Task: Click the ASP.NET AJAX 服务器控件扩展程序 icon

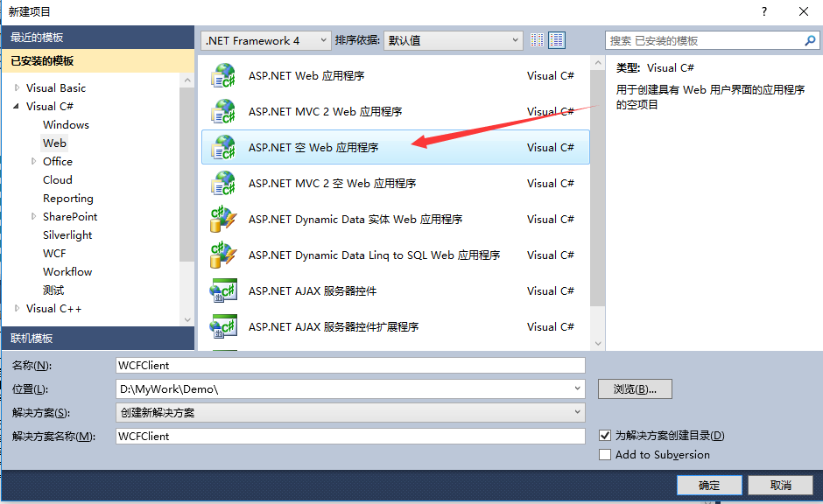Action: pyautogui.click(x=223, y=326)
